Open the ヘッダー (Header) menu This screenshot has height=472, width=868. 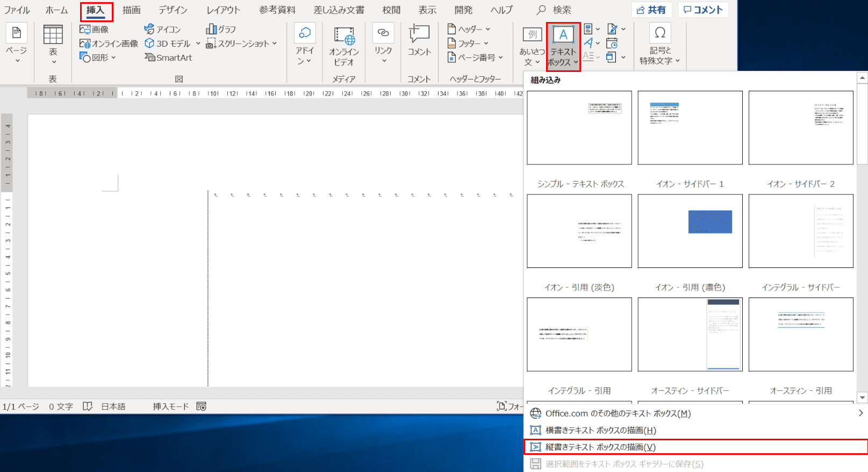point(469,29)
